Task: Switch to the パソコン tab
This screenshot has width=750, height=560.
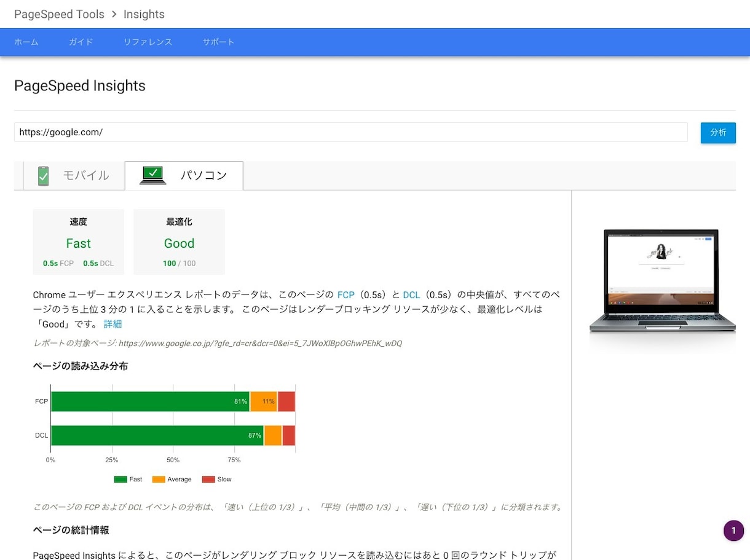Action: [184, 176]
